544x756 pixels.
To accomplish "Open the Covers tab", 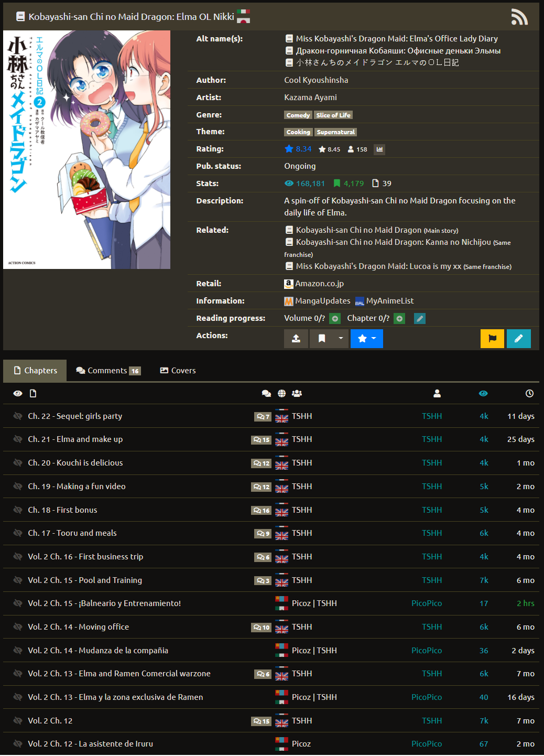I will pyautogui.click(x=178, y=371).
